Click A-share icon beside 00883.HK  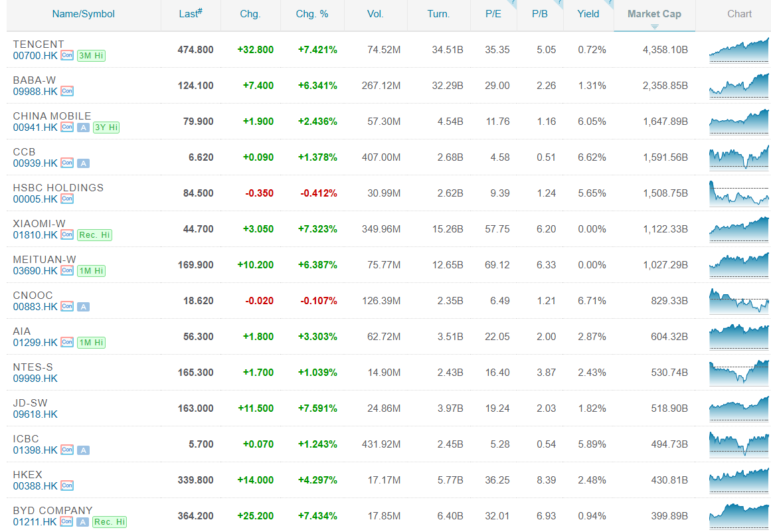[84, 308]
